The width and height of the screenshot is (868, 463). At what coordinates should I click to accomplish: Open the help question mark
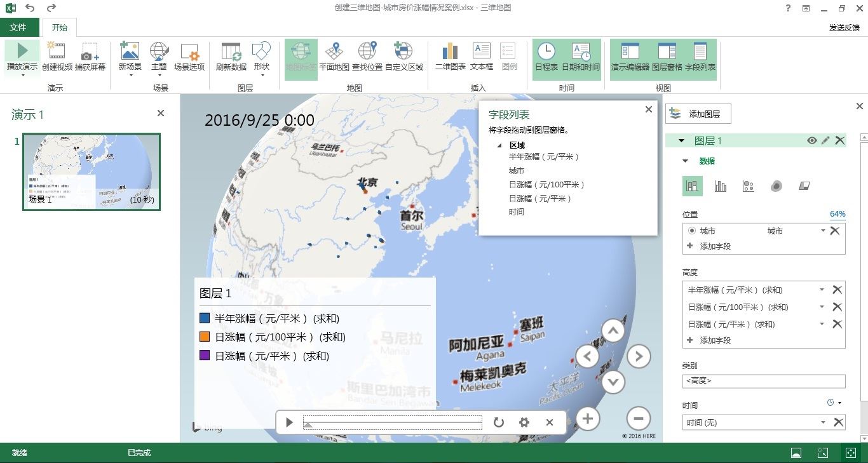(788, 8)
